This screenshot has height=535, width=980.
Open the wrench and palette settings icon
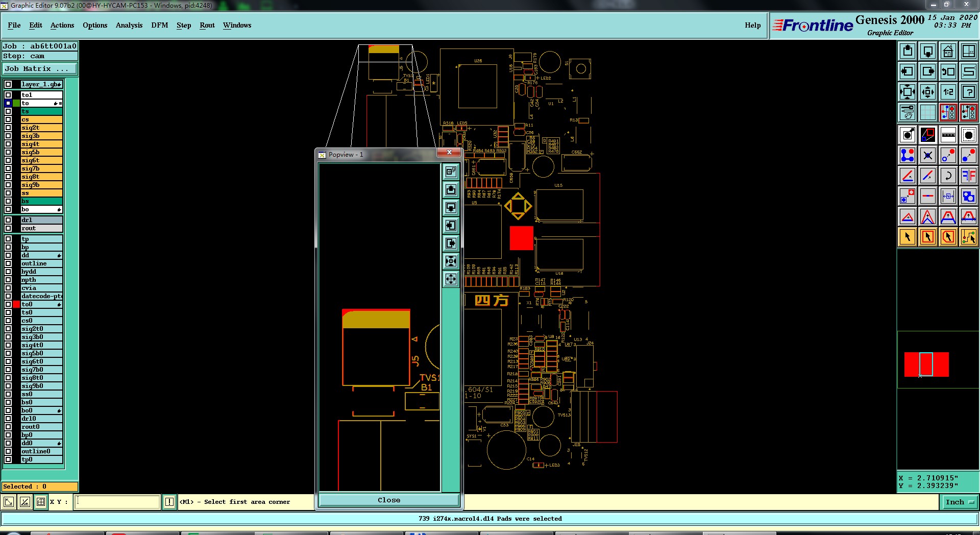(908, 112)
